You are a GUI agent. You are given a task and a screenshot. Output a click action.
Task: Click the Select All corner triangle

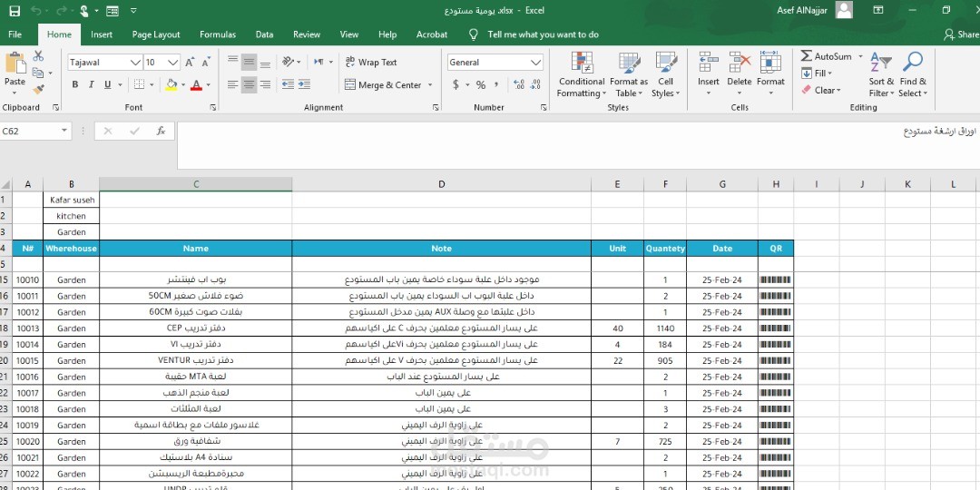[5, 184]
